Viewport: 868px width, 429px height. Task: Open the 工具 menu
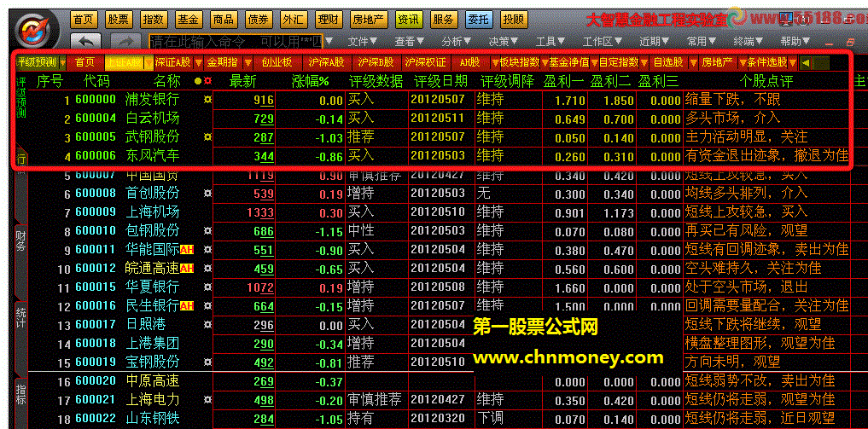550,42
